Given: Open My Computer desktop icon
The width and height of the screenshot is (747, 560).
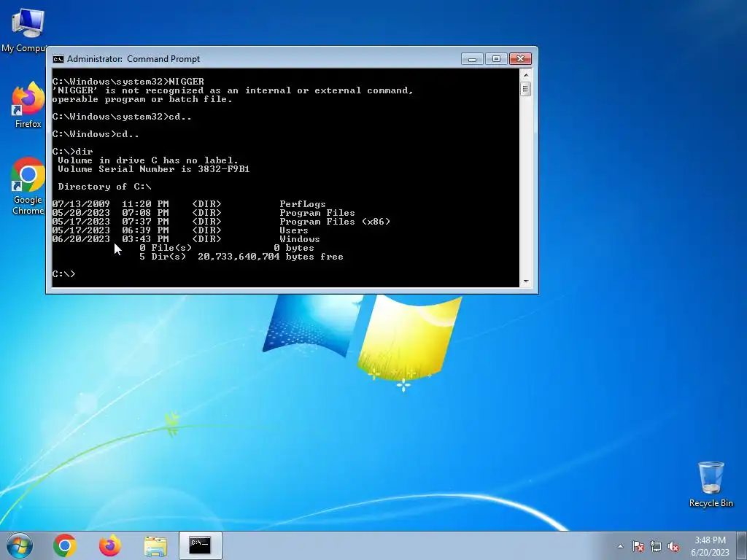Looking at the screenshot, I should (x=27, y=29).
